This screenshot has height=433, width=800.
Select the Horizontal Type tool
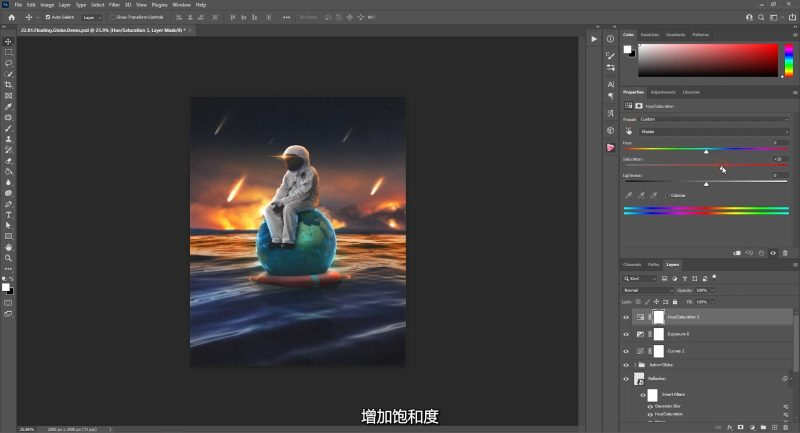[8, 215]
